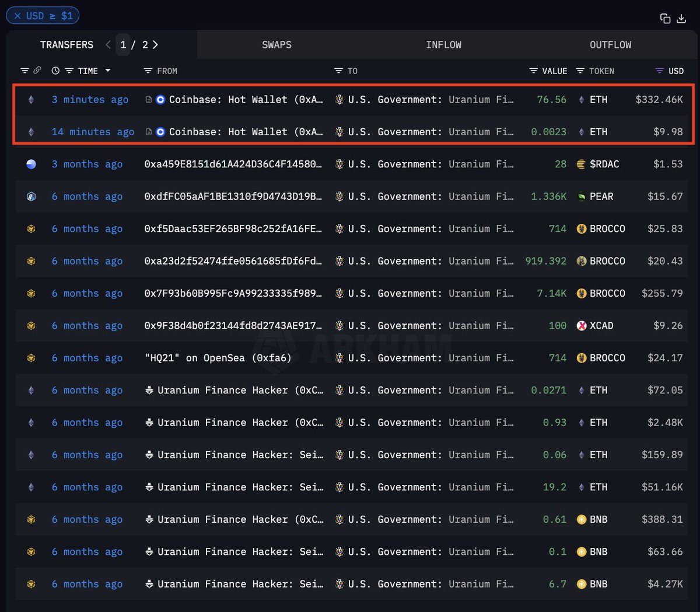Open sender address 0xa459E8151d61A424D36C4F14580…
700x612 pixels.
coord(233,164)
